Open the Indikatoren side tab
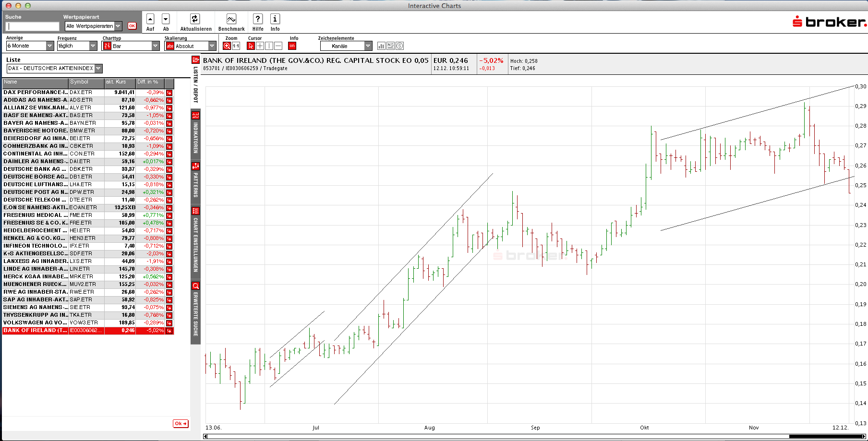Screen dimensions: 868x441 (x=195, y=133)
